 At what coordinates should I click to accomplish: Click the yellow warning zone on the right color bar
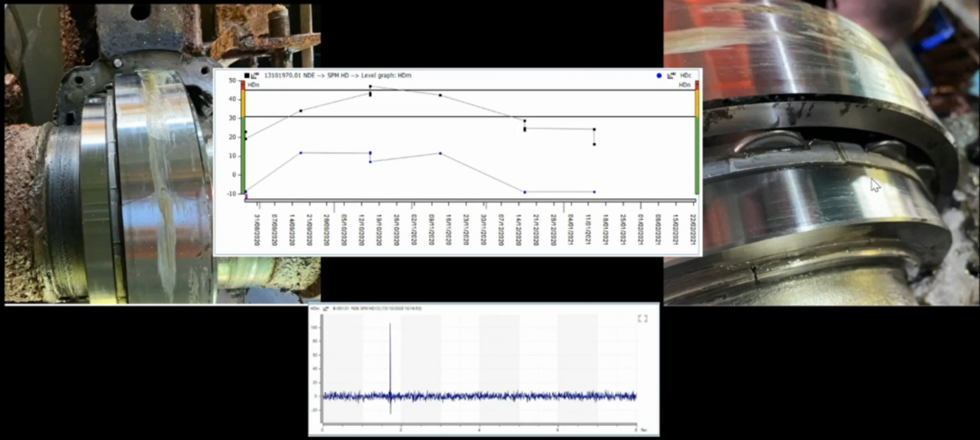[x=697, y=103]
